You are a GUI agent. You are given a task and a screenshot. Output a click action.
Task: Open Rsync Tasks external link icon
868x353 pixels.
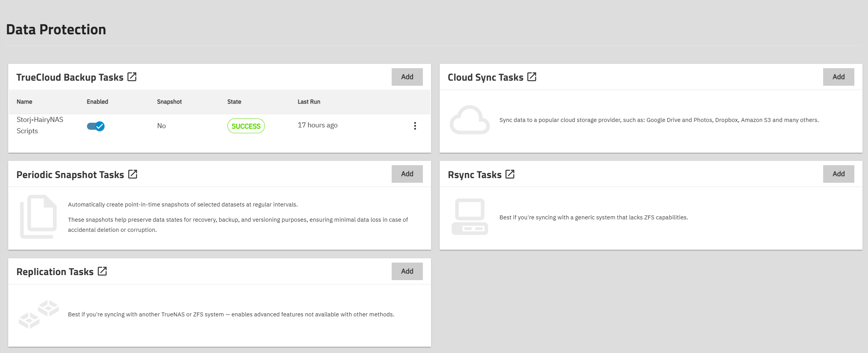[510, 174]
